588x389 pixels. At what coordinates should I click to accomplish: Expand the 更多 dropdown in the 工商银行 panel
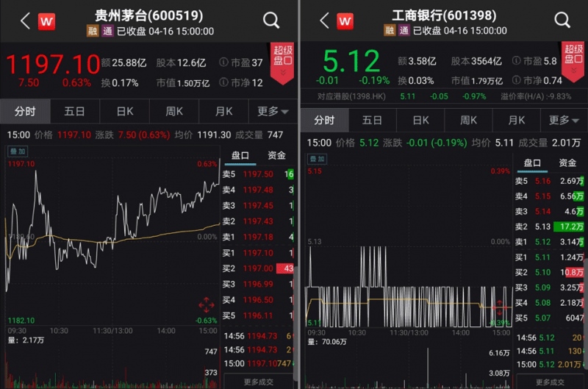564,120
